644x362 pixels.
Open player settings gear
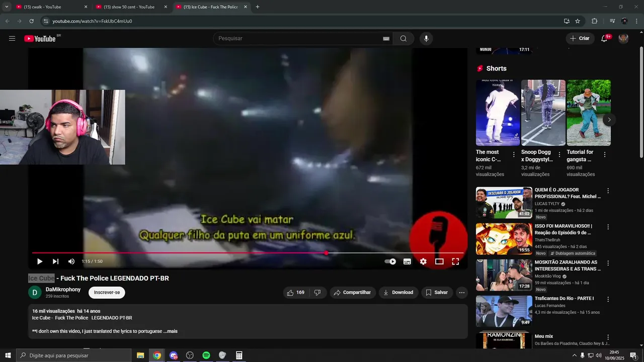[423, 261]
